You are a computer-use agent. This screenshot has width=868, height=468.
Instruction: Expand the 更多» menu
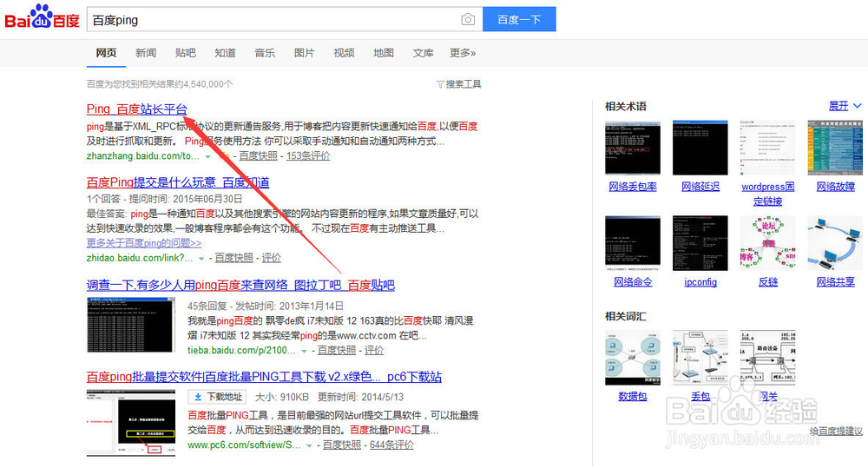(463, 53)
